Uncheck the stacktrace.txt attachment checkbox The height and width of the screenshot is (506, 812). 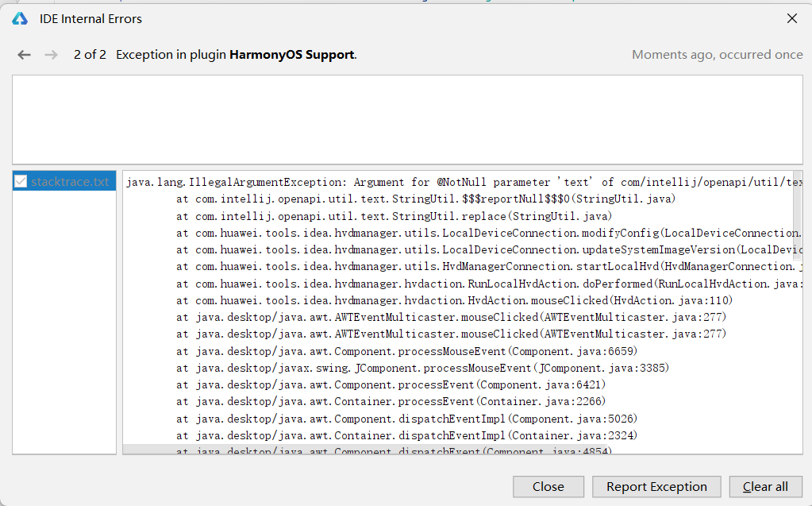(20, 181)
